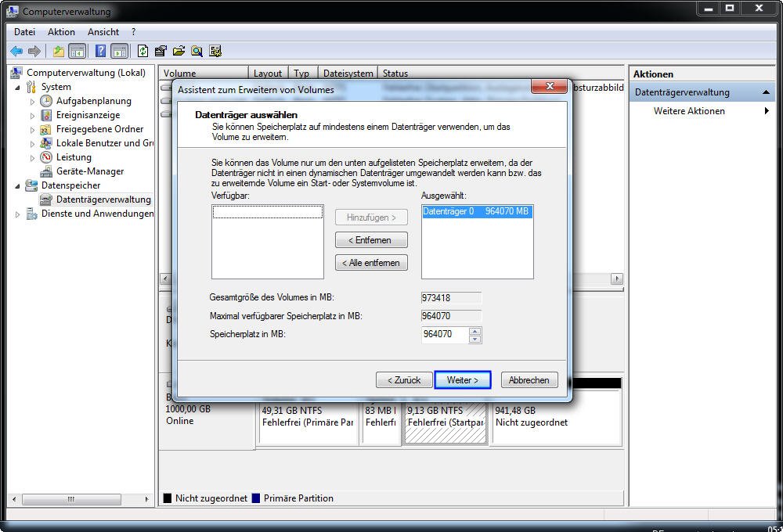Click the settings grid toolbar icon
783x532 pixels.
point(215,51)
